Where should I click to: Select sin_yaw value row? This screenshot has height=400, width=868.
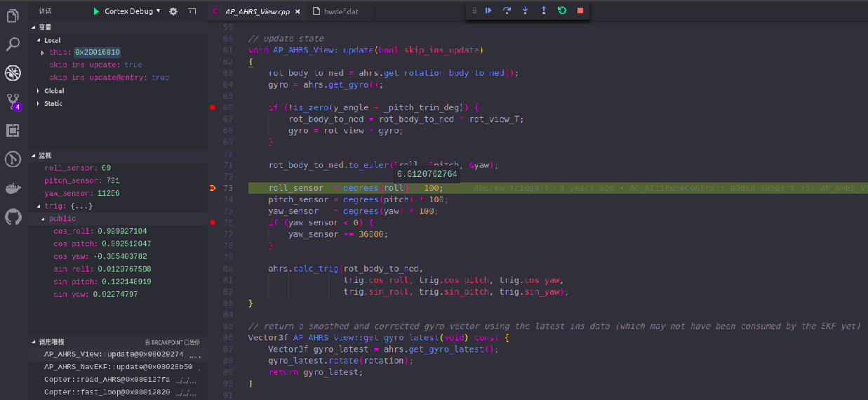point(116,294)
